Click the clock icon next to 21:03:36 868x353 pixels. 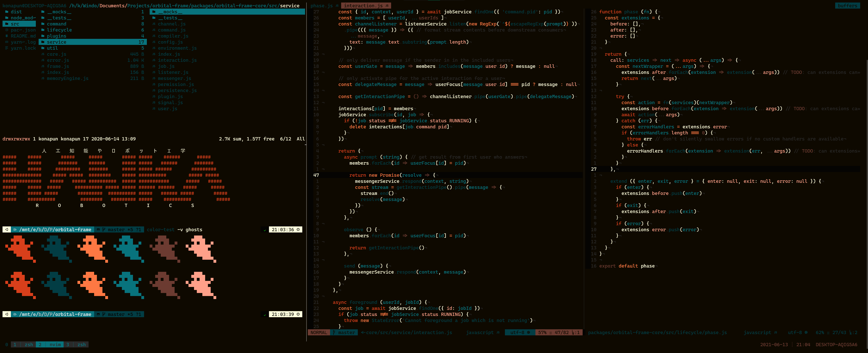[x=298, y=230]
